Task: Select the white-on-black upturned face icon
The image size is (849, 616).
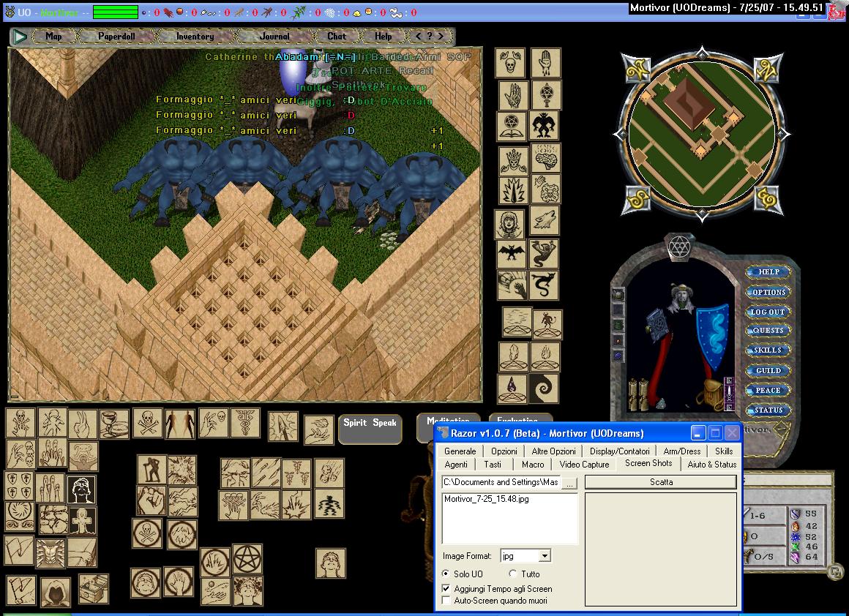Action: click(x=82, y=489)
